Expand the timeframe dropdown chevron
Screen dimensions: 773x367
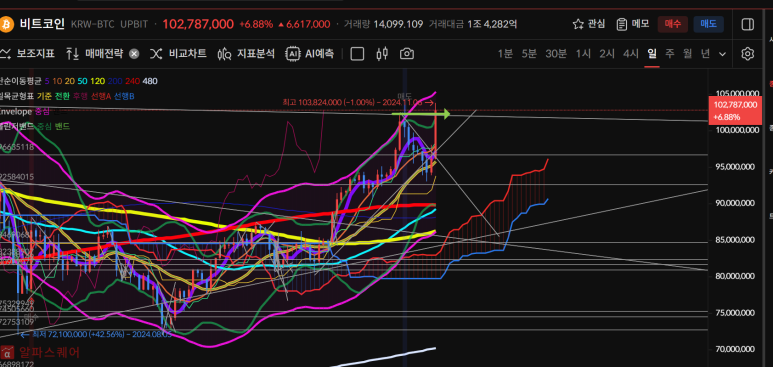(723, 54)
